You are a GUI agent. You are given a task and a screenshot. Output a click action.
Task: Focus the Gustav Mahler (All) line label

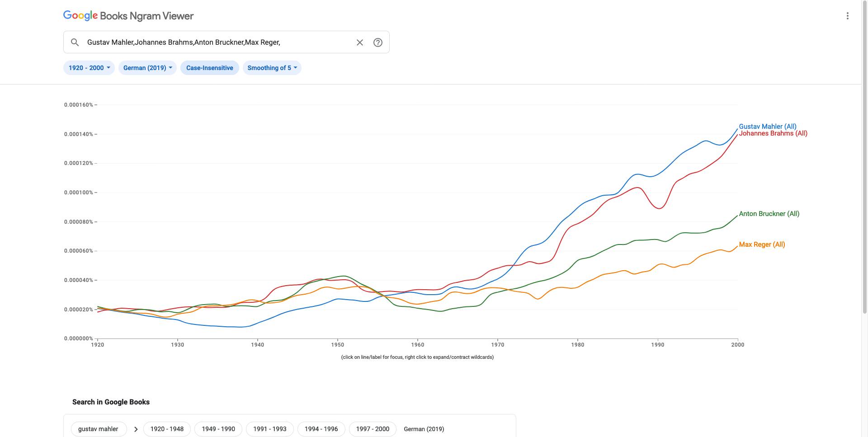point(768,127)
